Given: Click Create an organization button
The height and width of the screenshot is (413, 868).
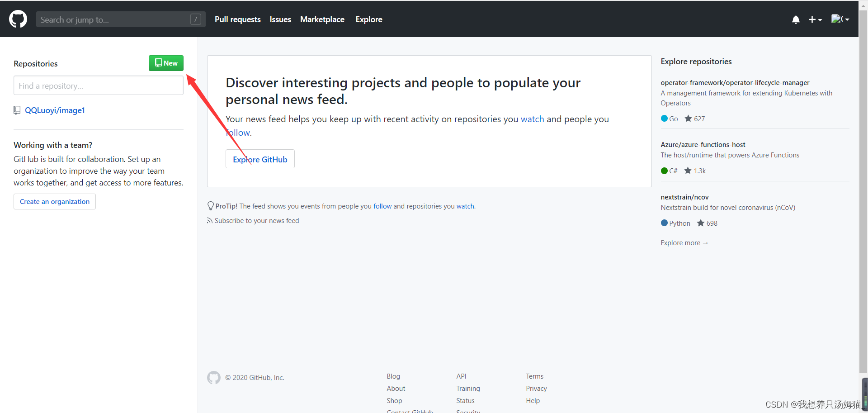Looking at the screenshot, I should click(x=55, y=202).
